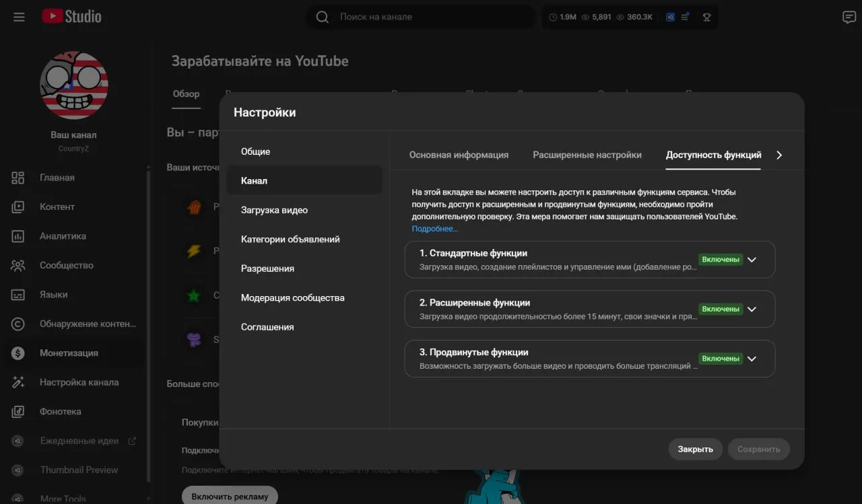Click the 360.3K views eye stat
Image resolution: width=862 pixels, height=504 pixels.
point(634,17)
